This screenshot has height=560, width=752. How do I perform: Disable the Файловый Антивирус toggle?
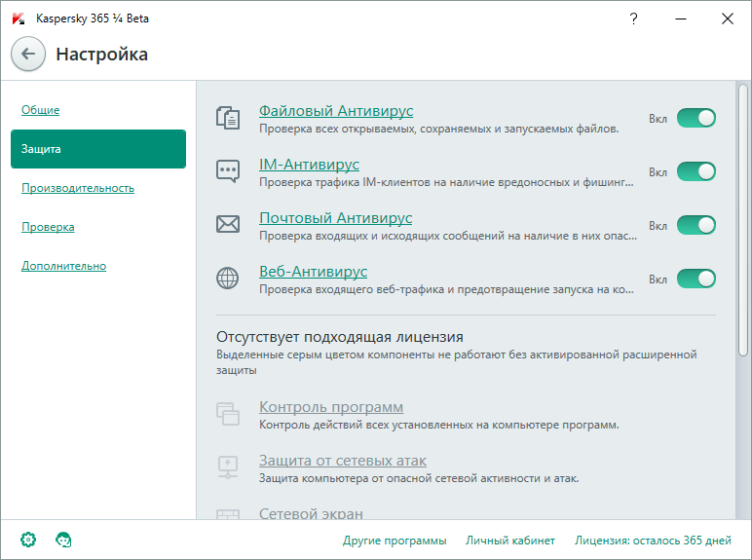(x=696, y=119)
